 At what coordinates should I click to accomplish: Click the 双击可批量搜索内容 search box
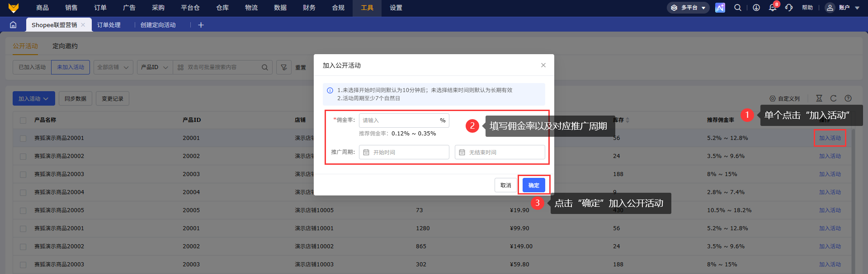click(223, 67)
